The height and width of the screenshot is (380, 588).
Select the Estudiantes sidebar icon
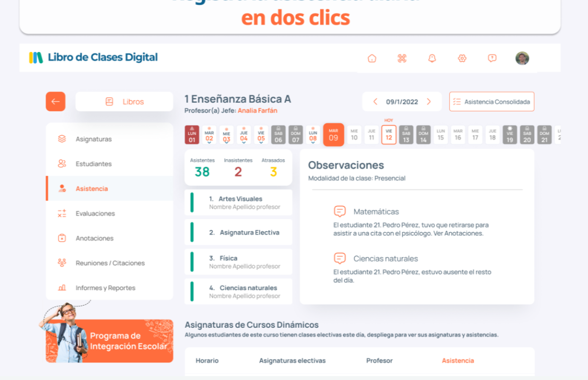[61, 163]
